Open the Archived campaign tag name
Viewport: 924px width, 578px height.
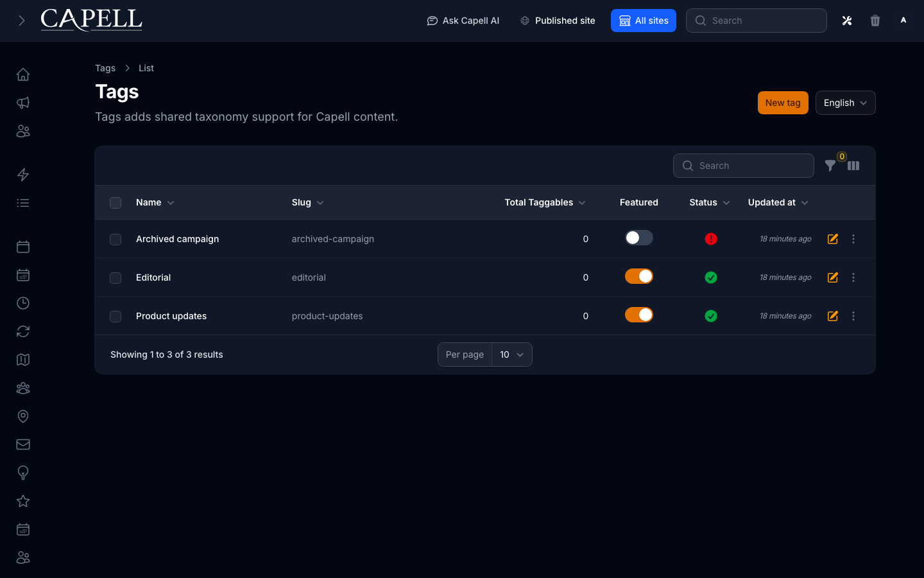tap(177, 239)
